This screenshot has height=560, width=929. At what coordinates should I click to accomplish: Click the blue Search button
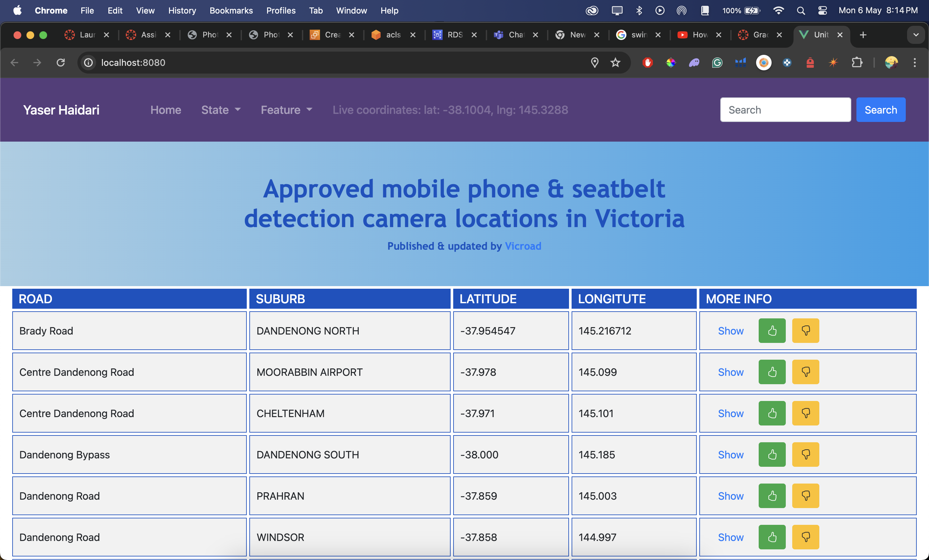click(880, 110)
